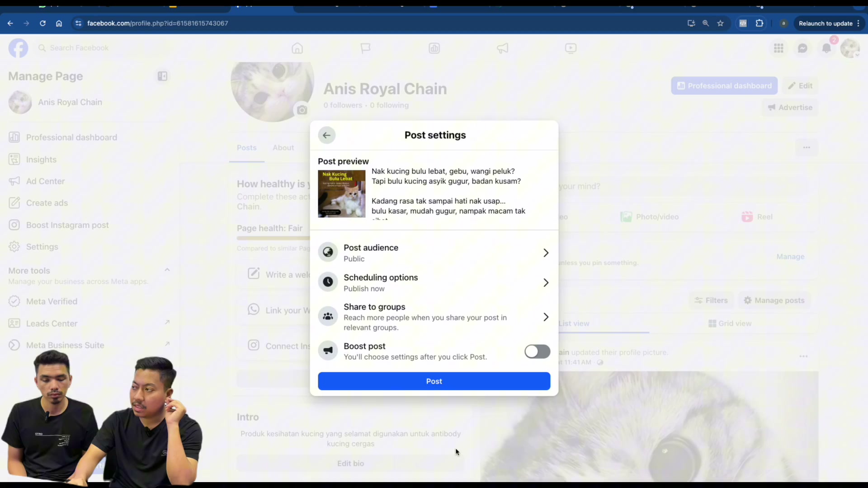Screen dimensions: 868x488
Task: Click the blue Post button
Action: (x=434, y=381)
